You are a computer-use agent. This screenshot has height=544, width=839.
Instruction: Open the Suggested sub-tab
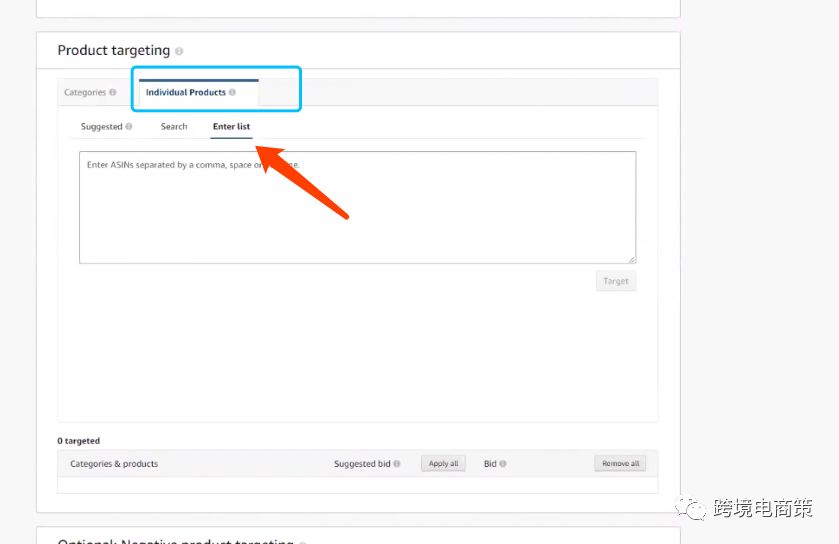click(x=102, y=127)
